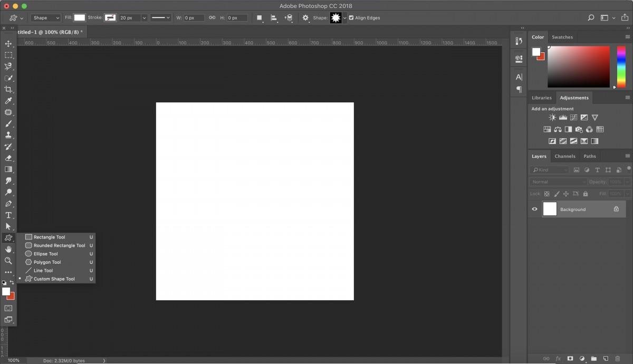Viewport: 633px width, 364px height.
Task: Open the tool mode dropdown showing Shape
Action: [x=45, y=17]
